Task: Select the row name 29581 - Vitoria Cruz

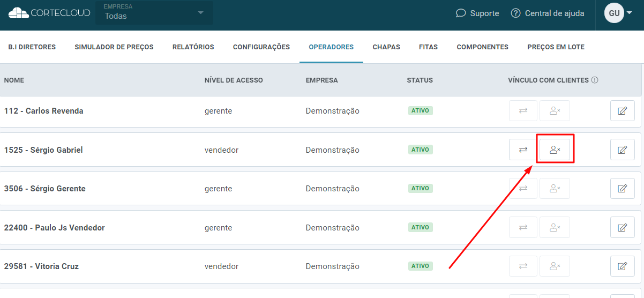Action: click(41, 266)
